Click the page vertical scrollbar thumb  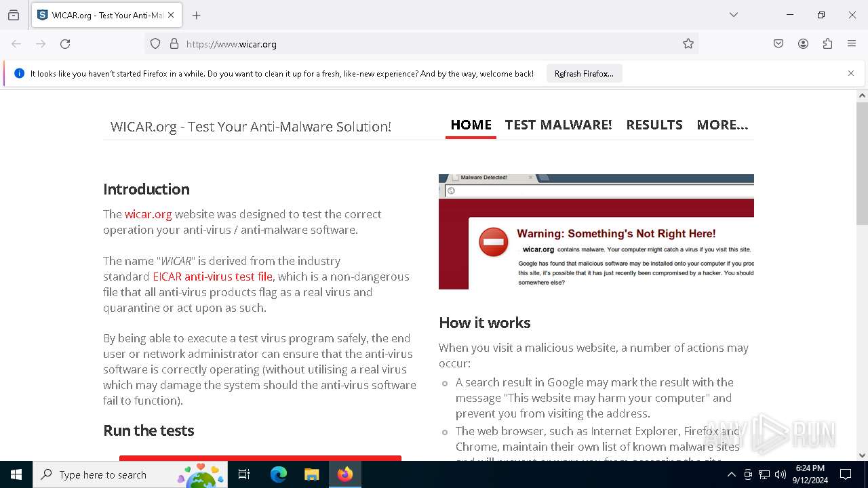[x=862, y=163]
